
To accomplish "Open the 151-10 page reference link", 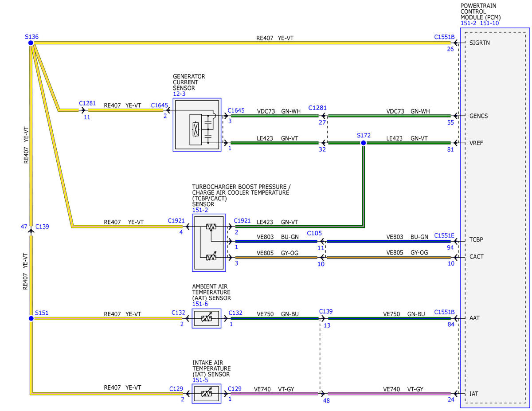I will coord(489,23).
